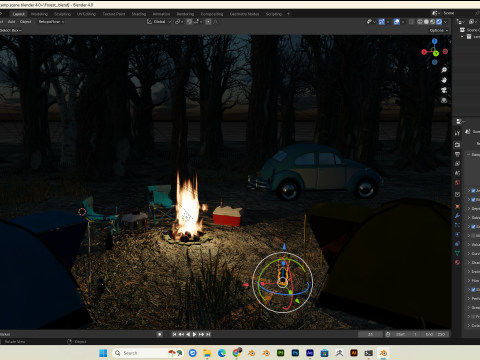Open the Output properties tab

[457, 154]
